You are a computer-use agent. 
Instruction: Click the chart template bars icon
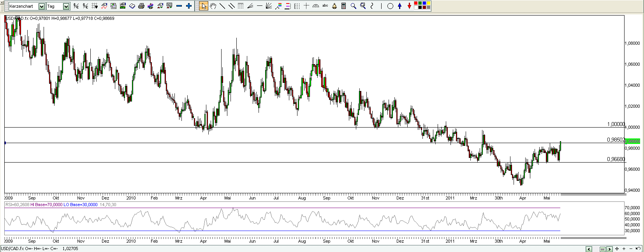pos(113,6)
